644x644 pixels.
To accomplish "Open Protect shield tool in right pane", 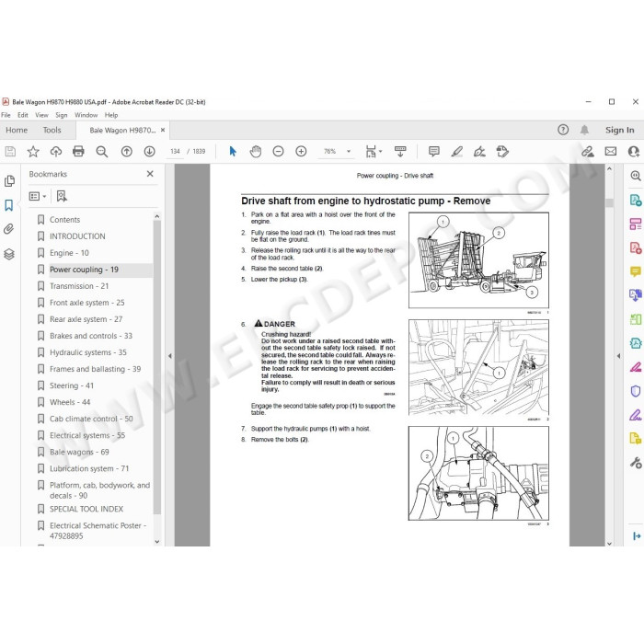I will [x=636, y=391].
